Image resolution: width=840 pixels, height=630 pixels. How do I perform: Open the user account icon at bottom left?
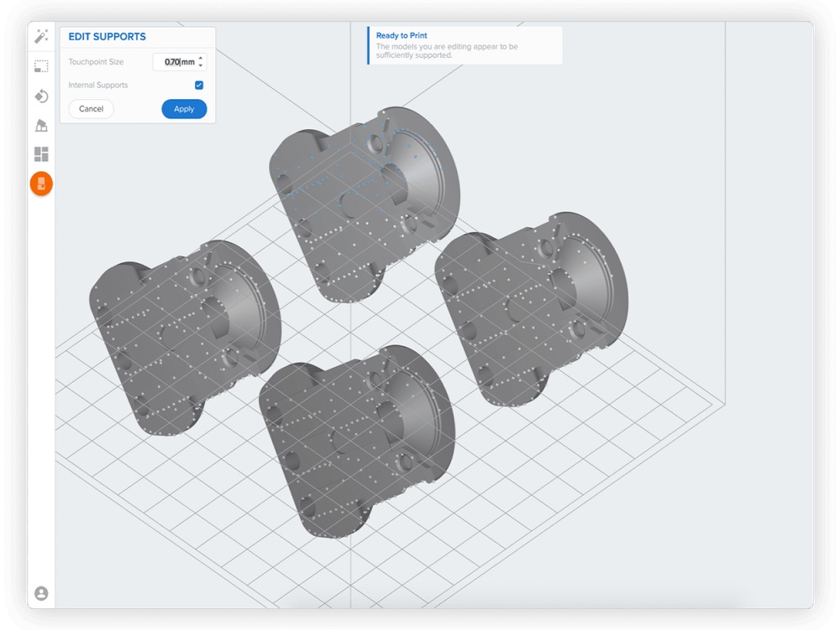coord(40,593)
